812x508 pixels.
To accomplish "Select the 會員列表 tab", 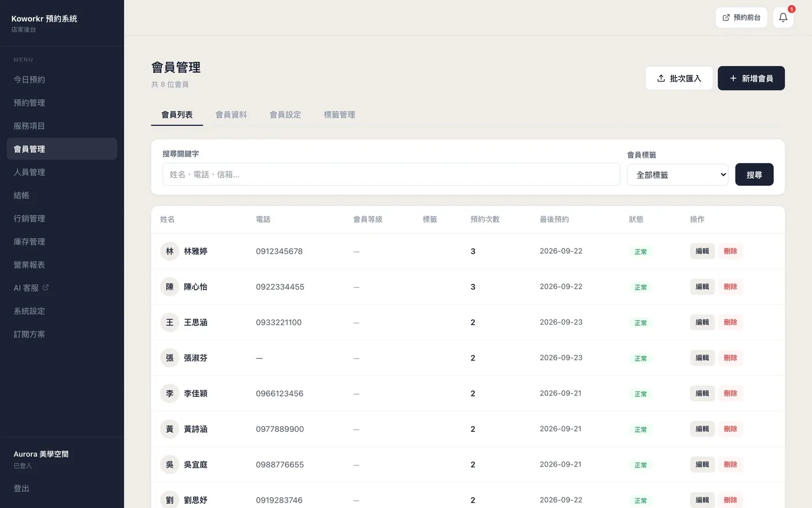I will coord(177,115).
